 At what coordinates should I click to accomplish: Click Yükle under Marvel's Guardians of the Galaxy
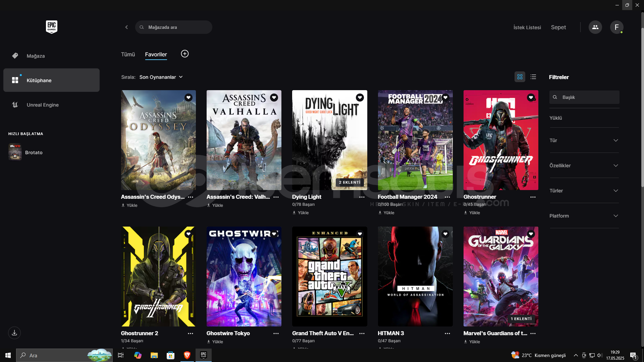click(472, 342)
